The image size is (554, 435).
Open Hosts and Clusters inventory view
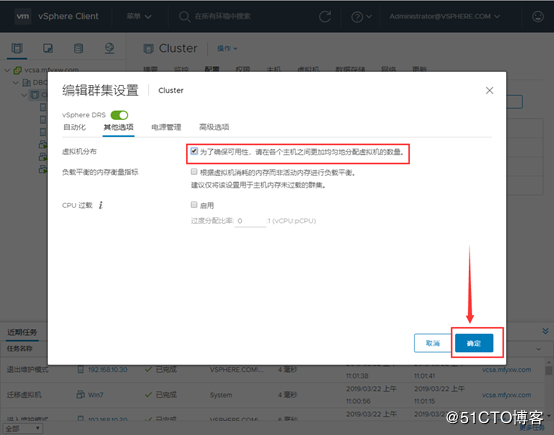pos(17,48)
